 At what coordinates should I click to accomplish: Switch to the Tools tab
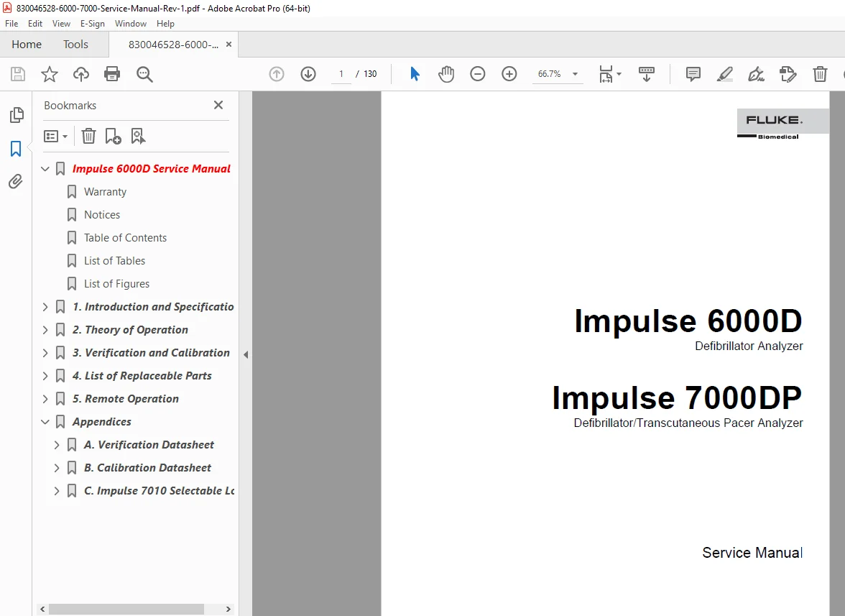click(75, 44)
